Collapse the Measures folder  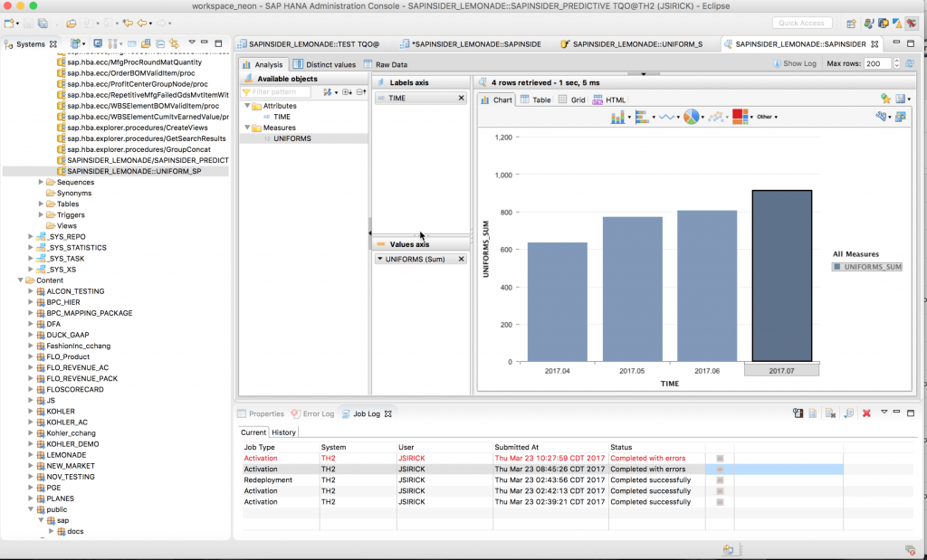tap(248, 128)
